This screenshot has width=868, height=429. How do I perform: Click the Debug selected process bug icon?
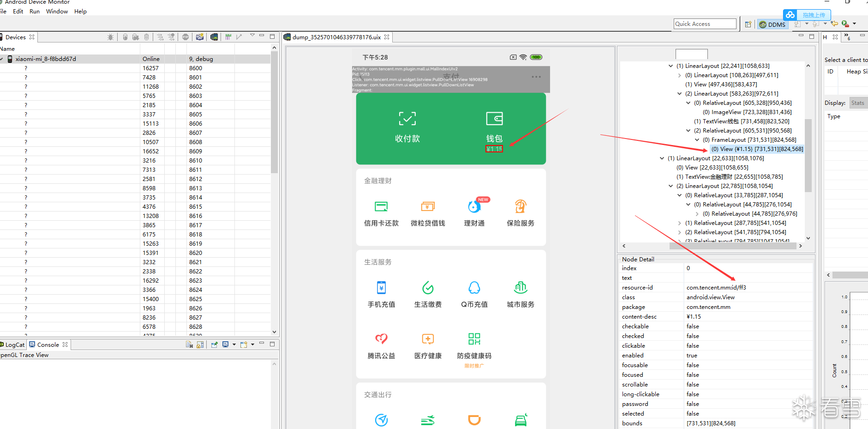[110, 37]
